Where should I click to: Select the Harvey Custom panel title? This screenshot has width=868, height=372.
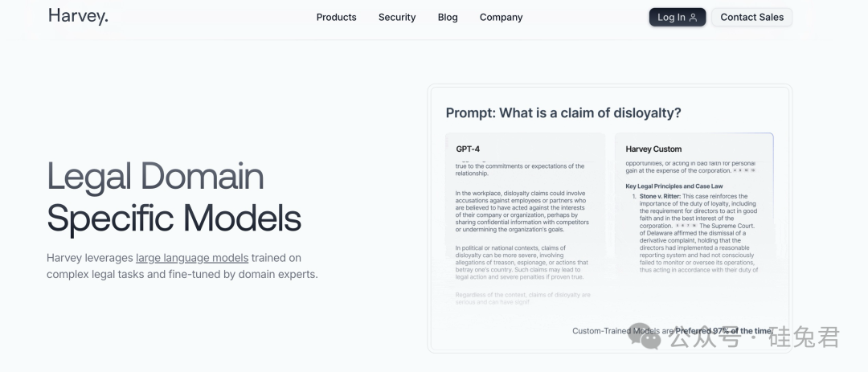[653, 149]
